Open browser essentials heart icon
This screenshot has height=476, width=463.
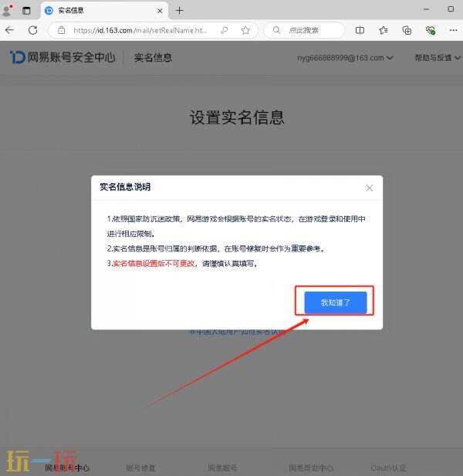pyautogui.click(x=430, y=30)
